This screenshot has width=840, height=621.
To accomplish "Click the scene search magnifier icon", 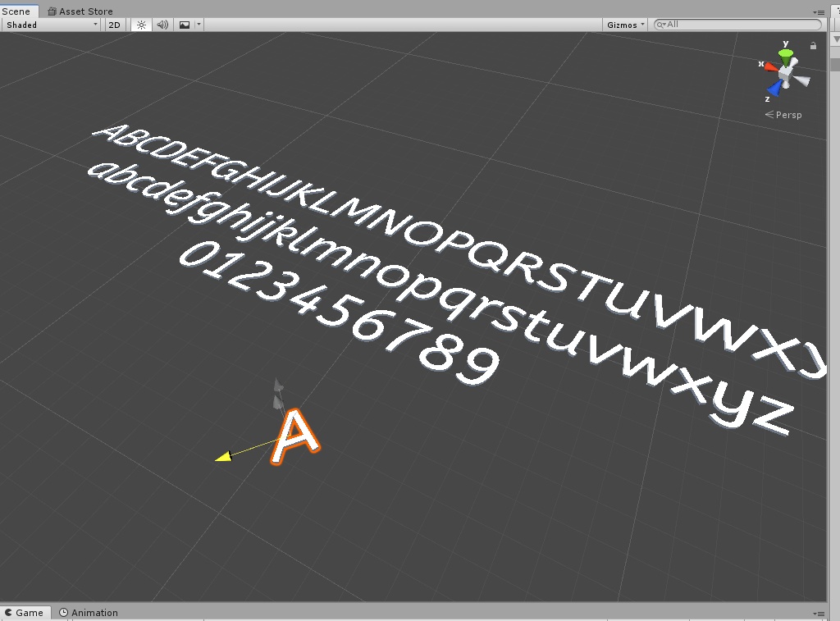I will point(661,25).
